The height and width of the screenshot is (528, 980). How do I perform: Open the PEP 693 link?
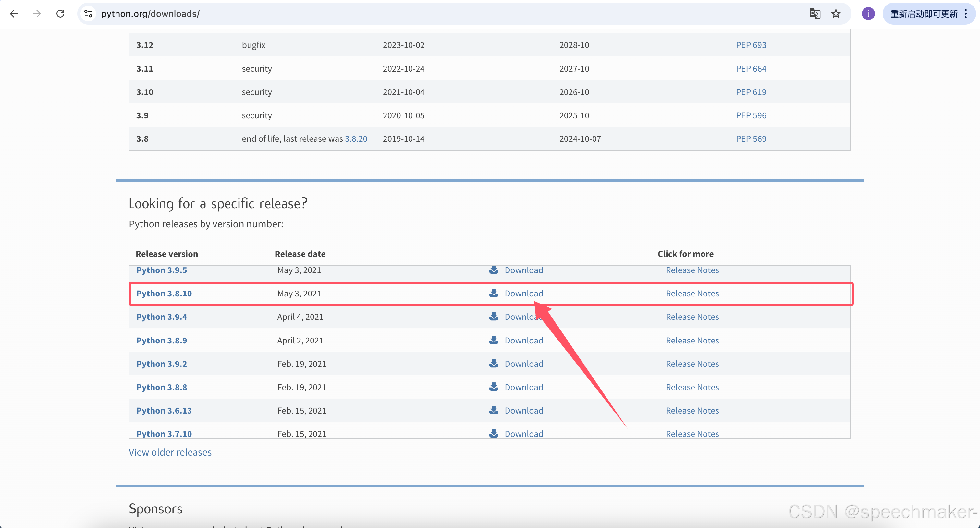coord(751,45)
